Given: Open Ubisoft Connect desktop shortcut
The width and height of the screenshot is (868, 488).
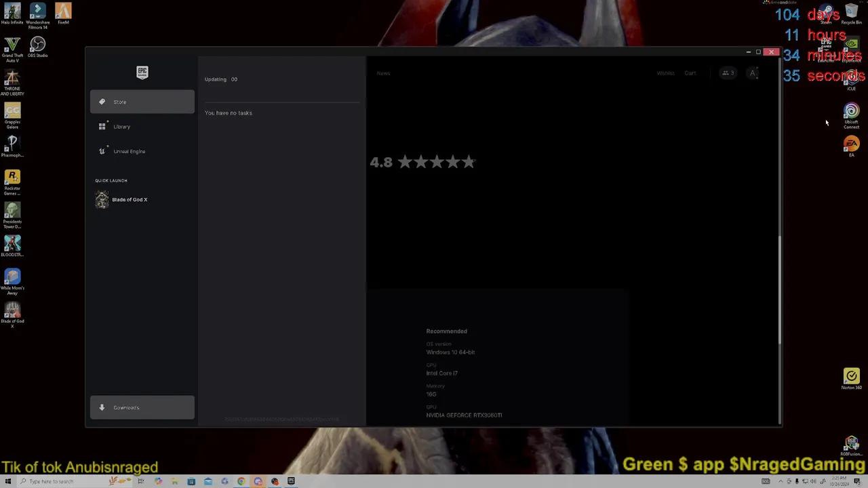Looking at the screenshot, I should tap(851, 116).
